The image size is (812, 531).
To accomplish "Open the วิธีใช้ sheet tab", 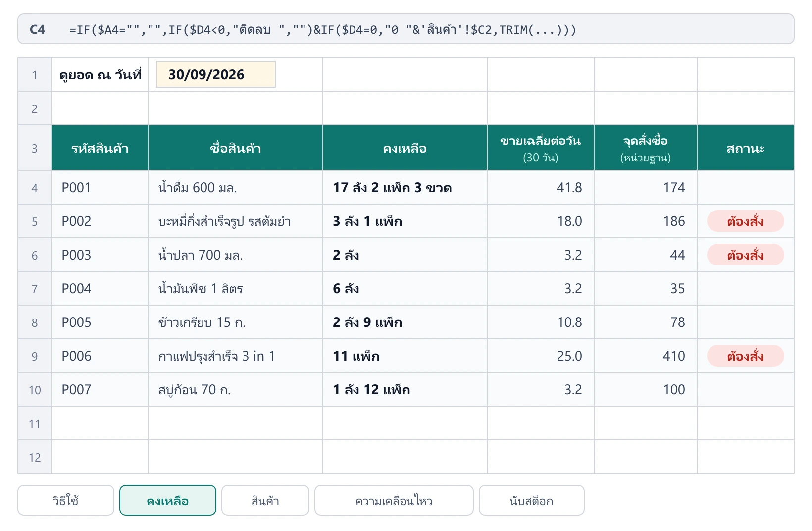I will [66, 500].
